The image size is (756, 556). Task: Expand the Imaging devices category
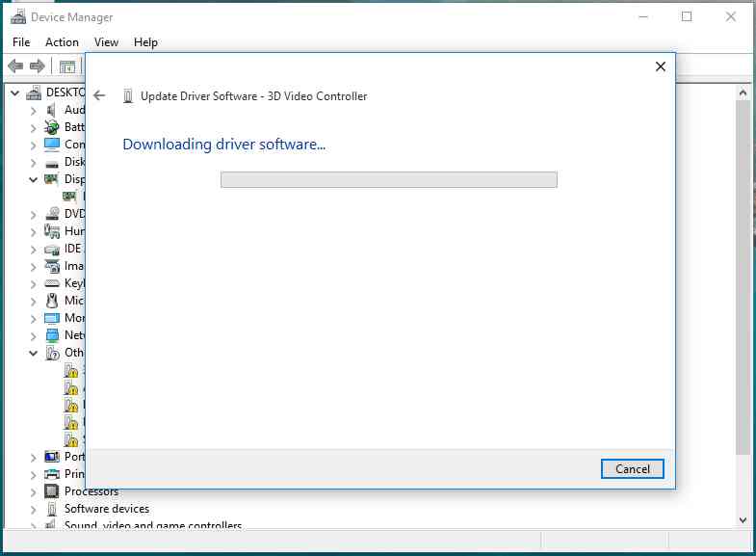(x=33, y=267)
